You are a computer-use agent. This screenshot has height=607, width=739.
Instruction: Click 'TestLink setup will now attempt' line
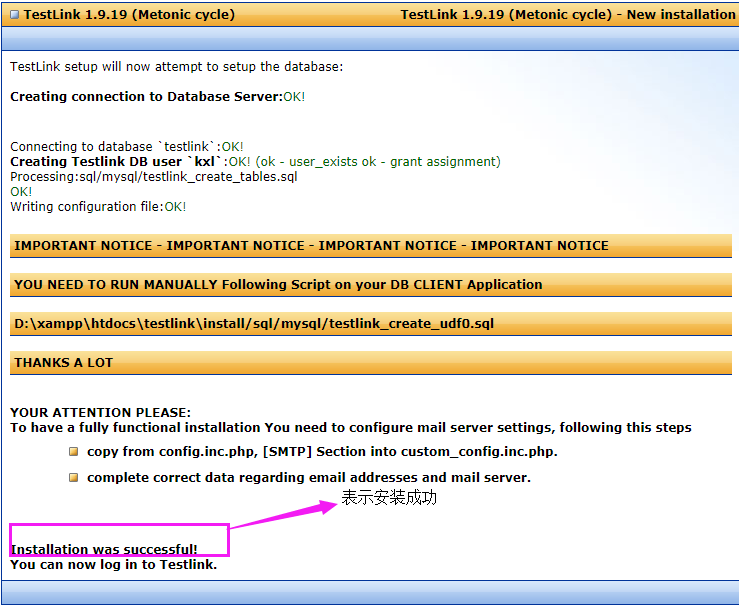[x=177, y=67]
